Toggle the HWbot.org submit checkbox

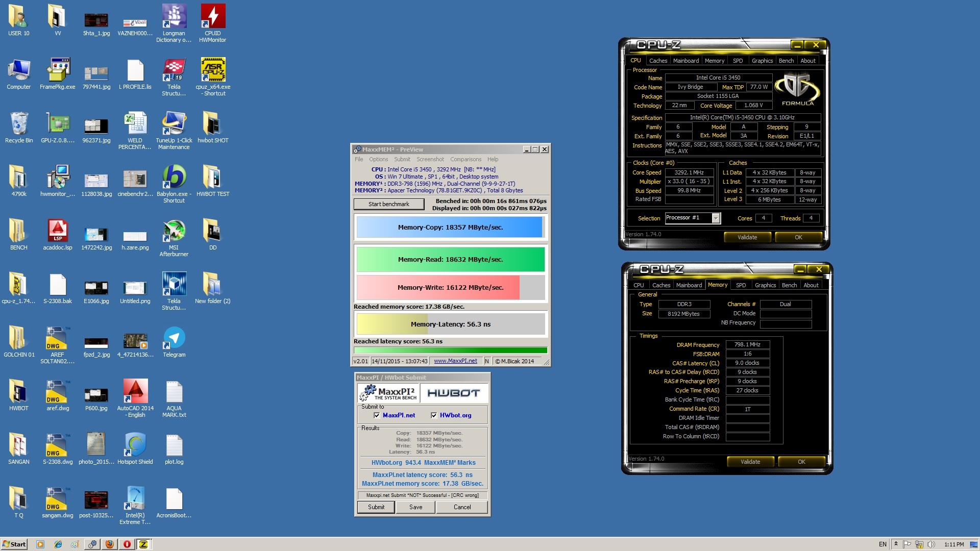pyautogui.click(x=434, y=415)
